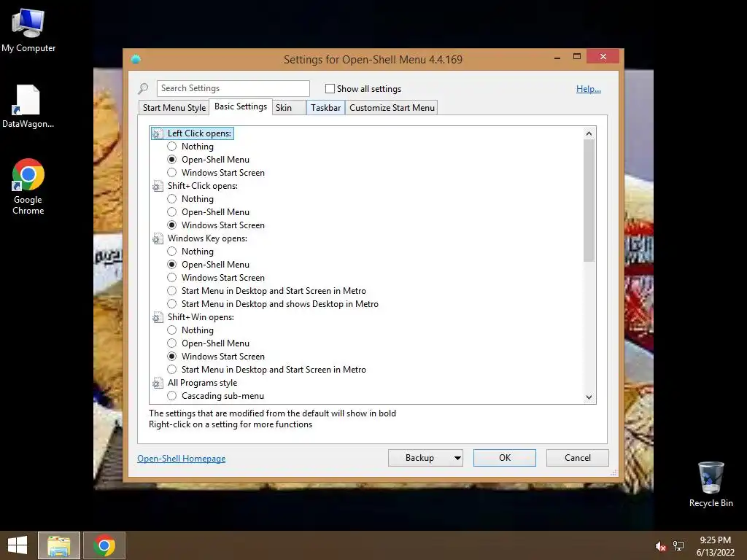Click the settings icon next to Windows Key opens
The image size is (747, 560).
point(158,238)
